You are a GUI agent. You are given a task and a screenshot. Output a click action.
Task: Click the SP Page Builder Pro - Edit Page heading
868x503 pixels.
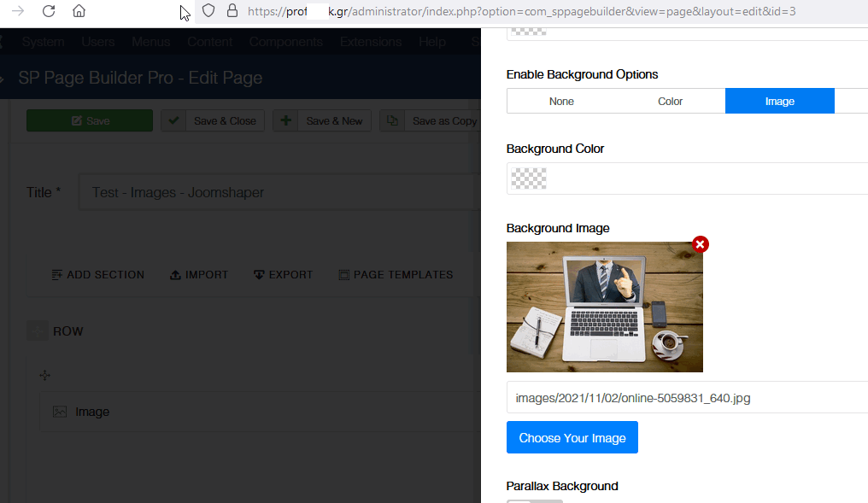pos(140,78)
